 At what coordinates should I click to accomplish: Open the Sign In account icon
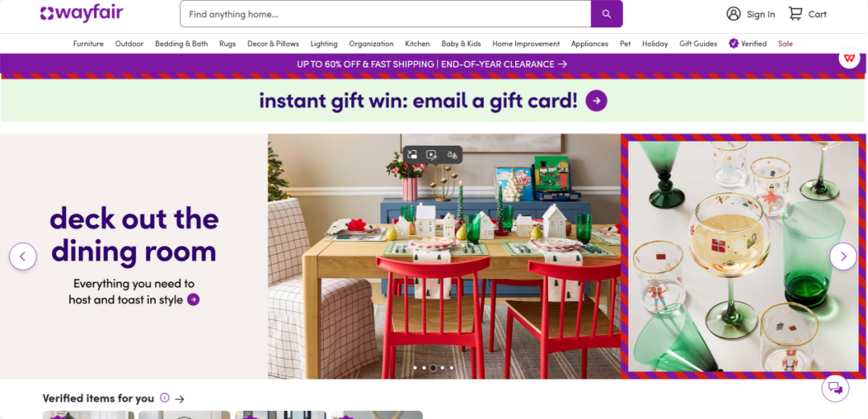[734, 14]
